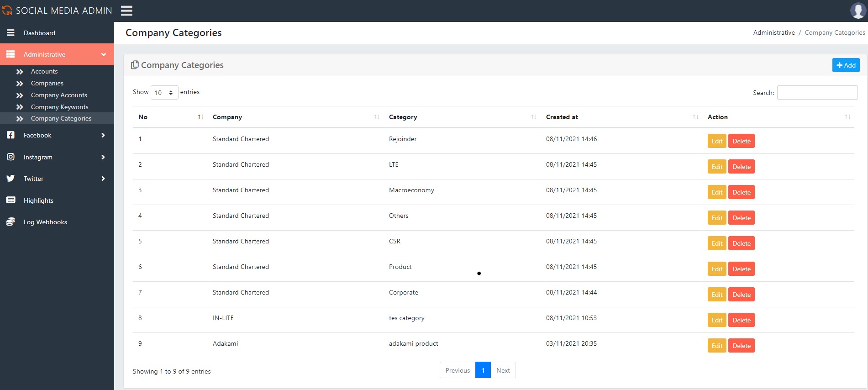Click the Social Media Admin logo icon

pos(7,10)
